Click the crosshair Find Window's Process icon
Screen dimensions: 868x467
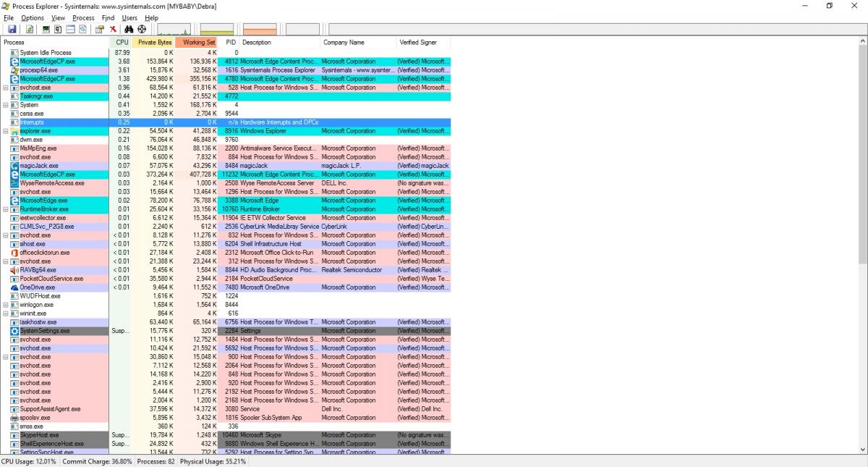pyautogui.click(x=142, y=29)
